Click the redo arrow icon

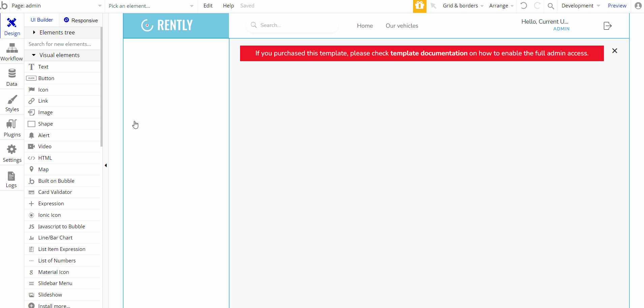pyautogui.click(x=537, y=6)
